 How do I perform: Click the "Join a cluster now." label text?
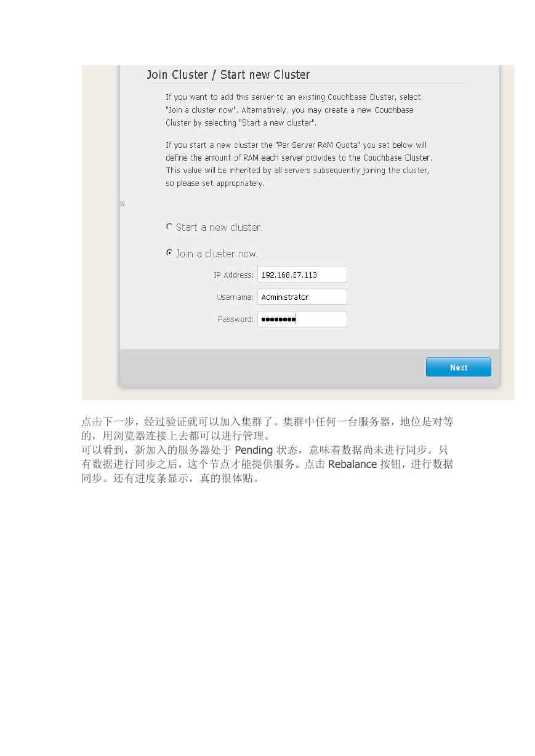tap(217, 254)
